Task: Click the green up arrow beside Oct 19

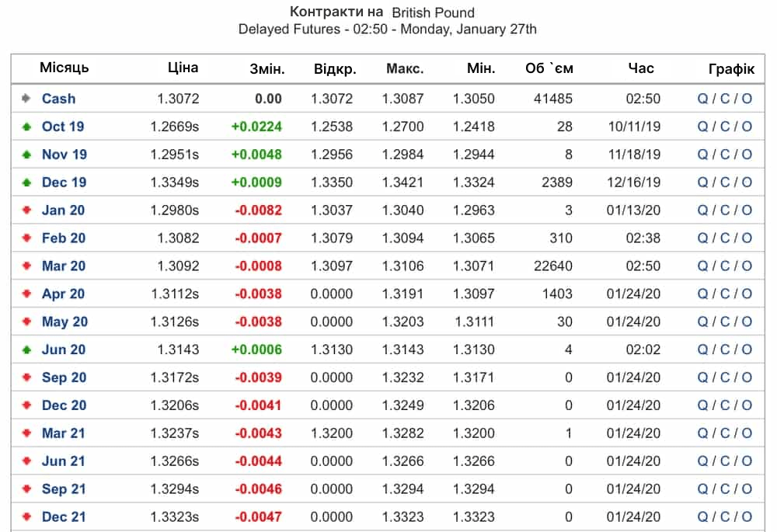Action: pyautogui.click(x=26, y=127)
